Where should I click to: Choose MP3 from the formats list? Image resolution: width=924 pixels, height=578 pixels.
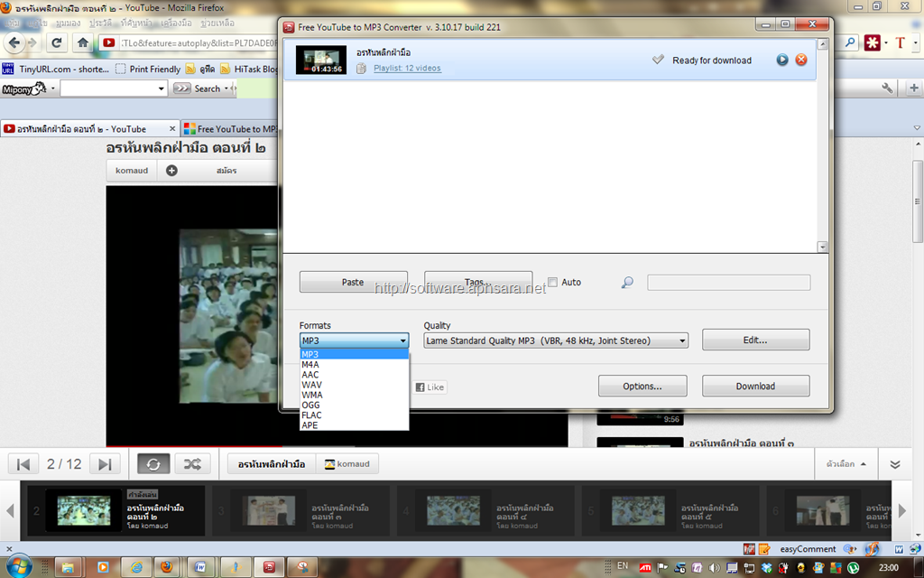click(354, 354)
